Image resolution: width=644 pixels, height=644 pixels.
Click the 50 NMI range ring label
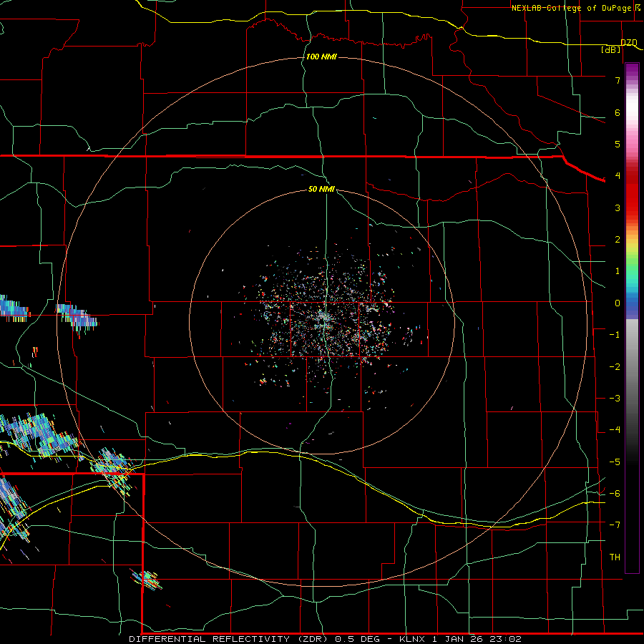[321, 189]
